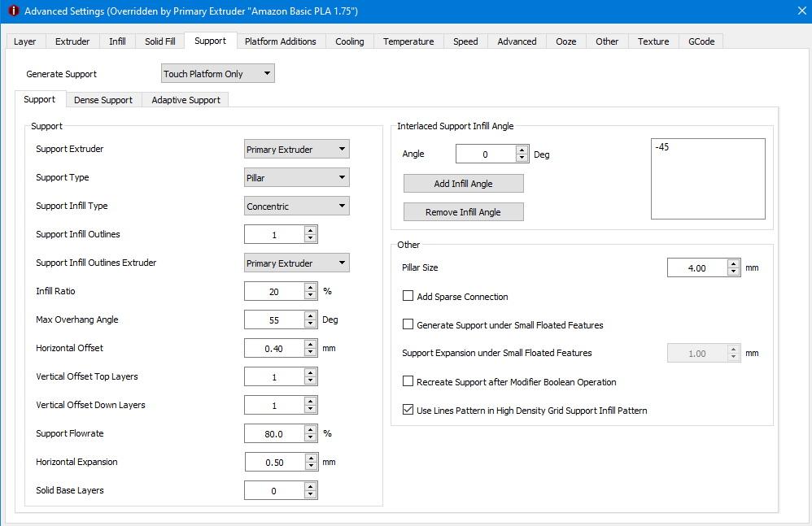
Task: Uncheck Use Lines Pattern in High Density Grid
Action: point(408,410)
